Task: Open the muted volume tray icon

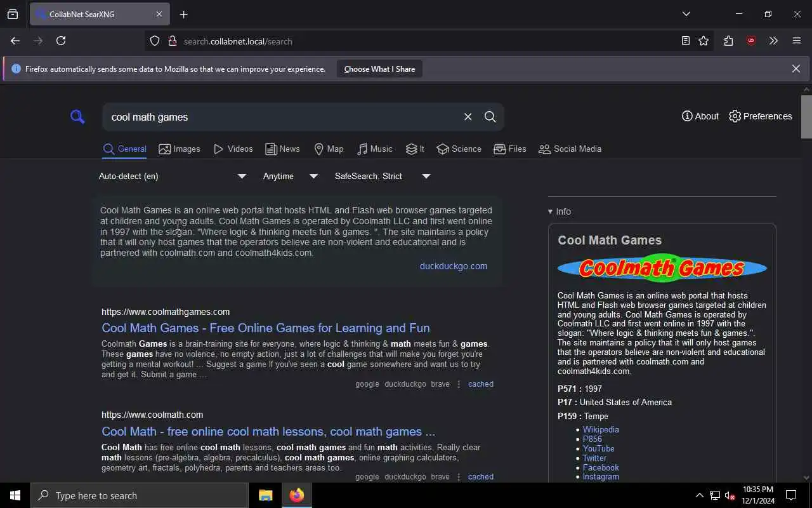Action: click(730, 495)
